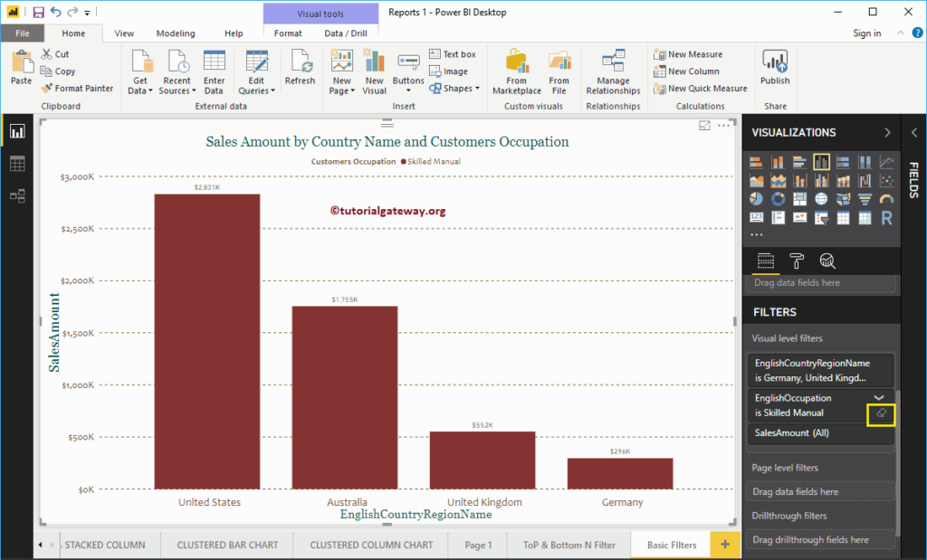Open the Modeling ribbon tab

pos(176,33)
